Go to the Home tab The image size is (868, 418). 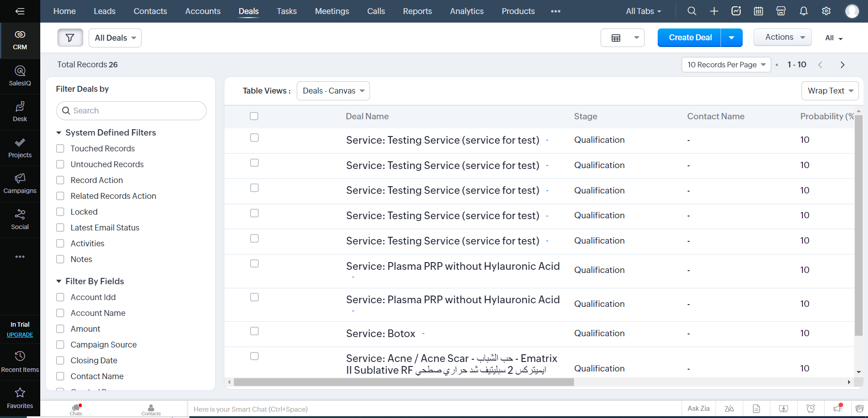pyautogui.click(x=64, y=11)
